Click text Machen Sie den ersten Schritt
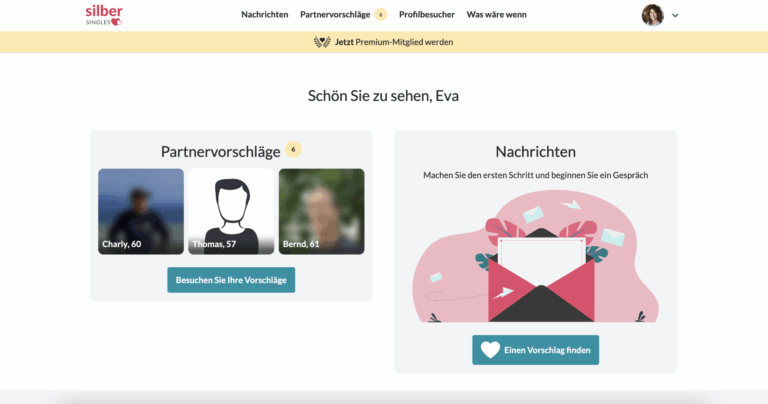 (478, 175)
